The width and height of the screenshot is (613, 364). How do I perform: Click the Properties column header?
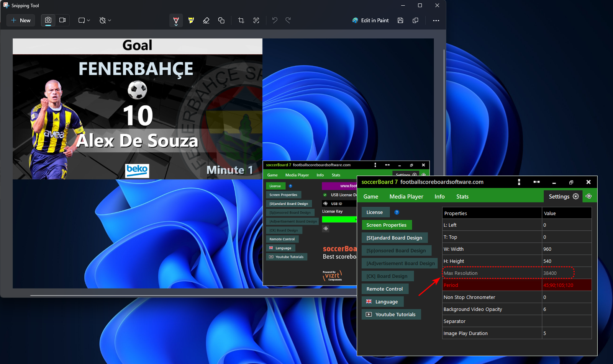coord(492,213)
